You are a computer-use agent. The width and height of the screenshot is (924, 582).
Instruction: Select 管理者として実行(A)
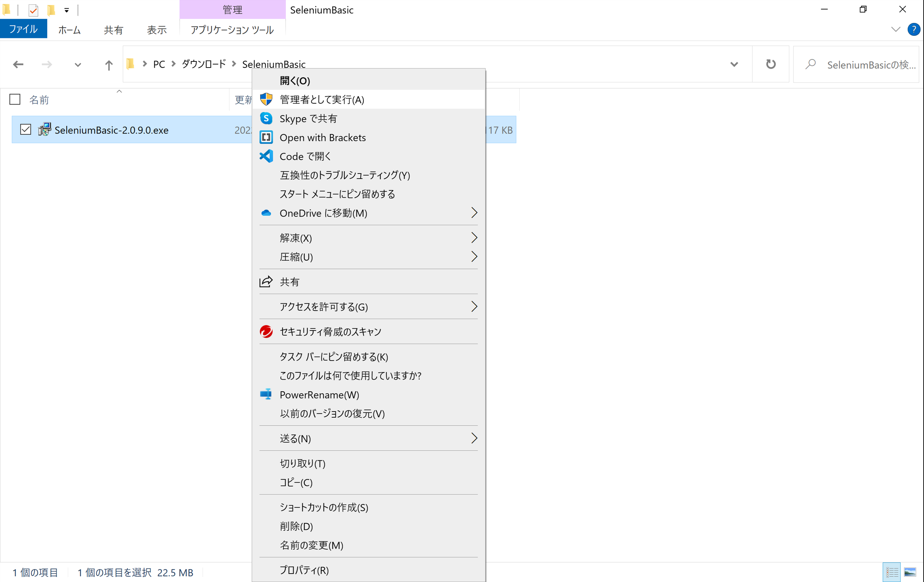point(368,99)
